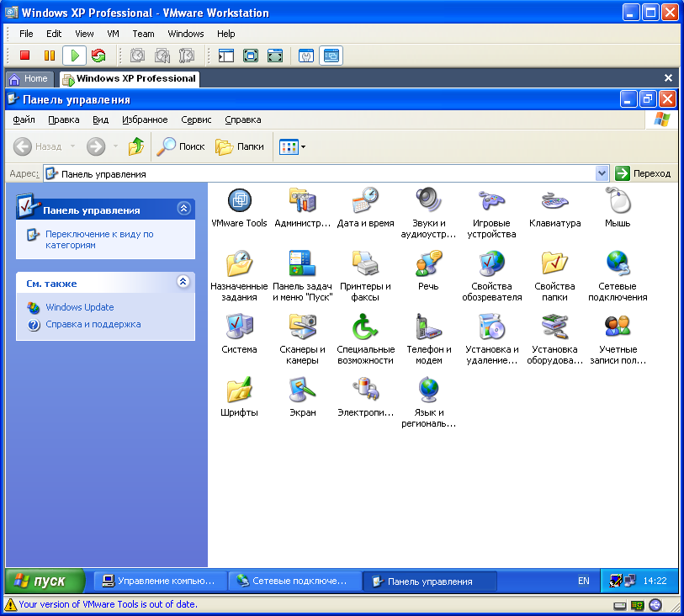The image size is (684, 616).
Task: Open Речь icon
Action: (428, 270)
